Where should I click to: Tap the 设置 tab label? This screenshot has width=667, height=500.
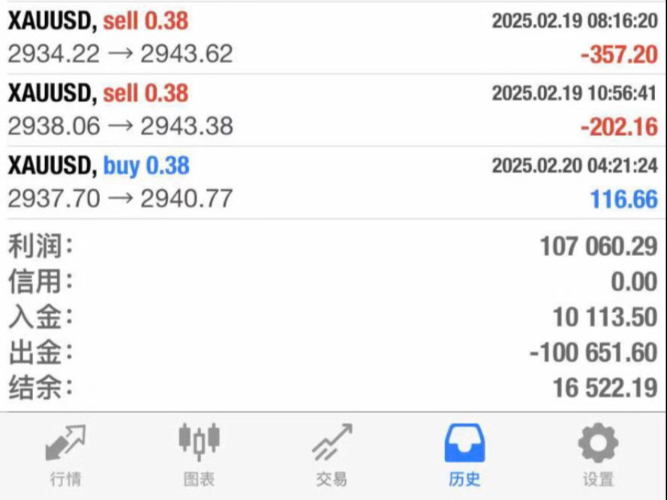click(x=598, y=480)
